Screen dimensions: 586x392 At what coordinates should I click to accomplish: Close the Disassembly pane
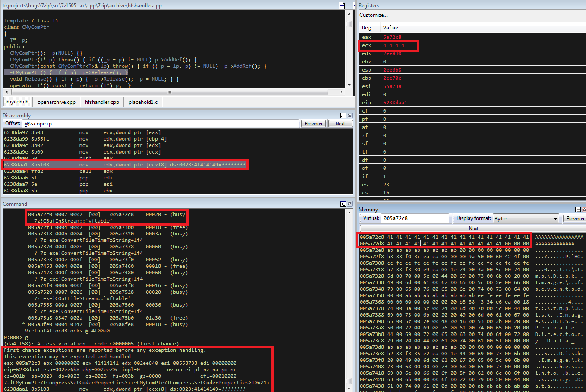click(350, 116)
